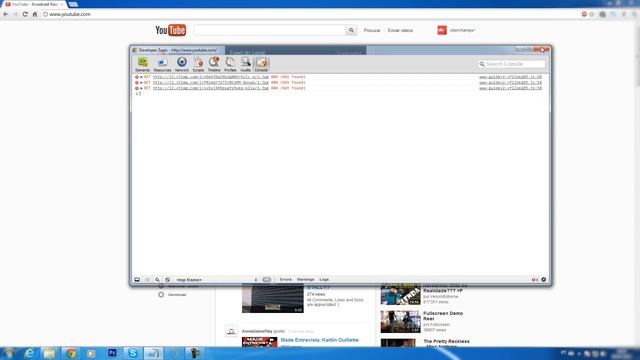640x360 pixels.
Task: Filter console by Errors
Action: 286,280
